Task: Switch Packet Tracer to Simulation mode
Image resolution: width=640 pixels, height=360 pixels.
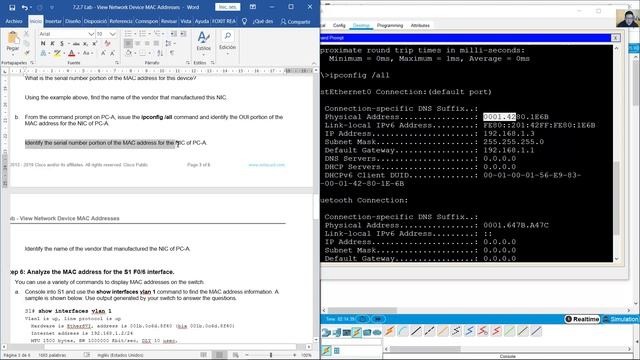Action: click(x=620, y=319)
